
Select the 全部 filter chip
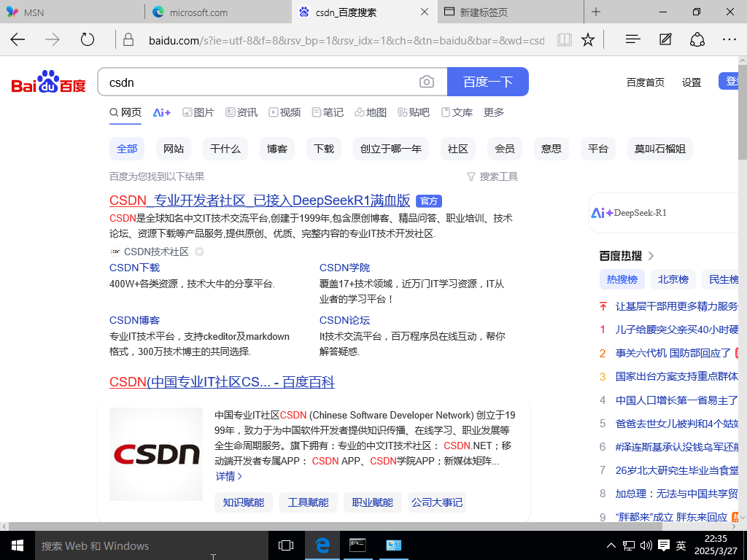pyautogui.click(x=127, y=149)
